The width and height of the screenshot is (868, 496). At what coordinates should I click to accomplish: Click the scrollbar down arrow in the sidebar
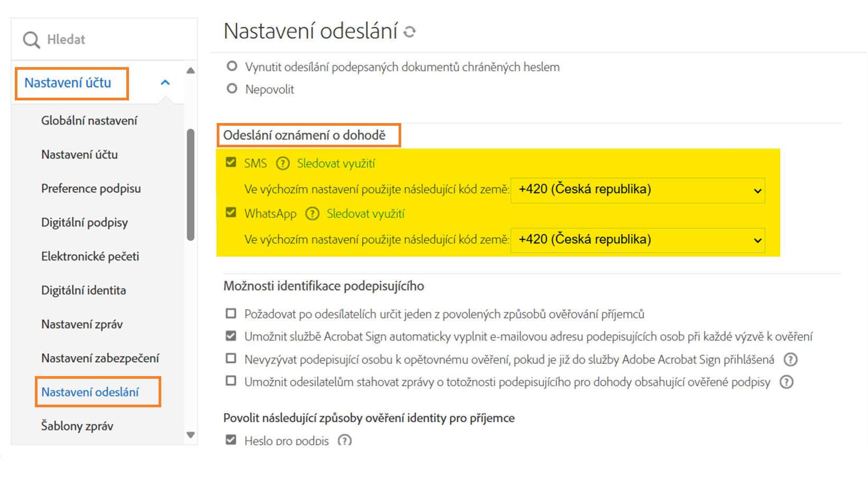(x=190, y=435)
